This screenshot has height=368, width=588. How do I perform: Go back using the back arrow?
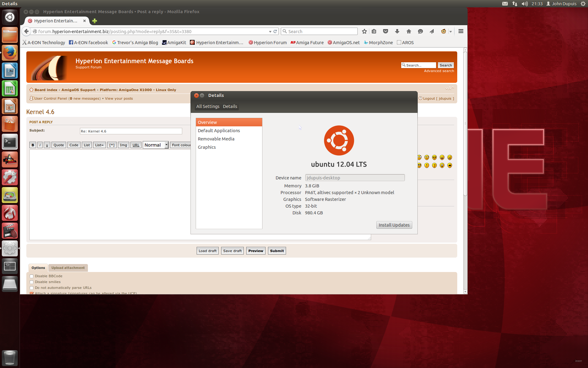point(27,31)
